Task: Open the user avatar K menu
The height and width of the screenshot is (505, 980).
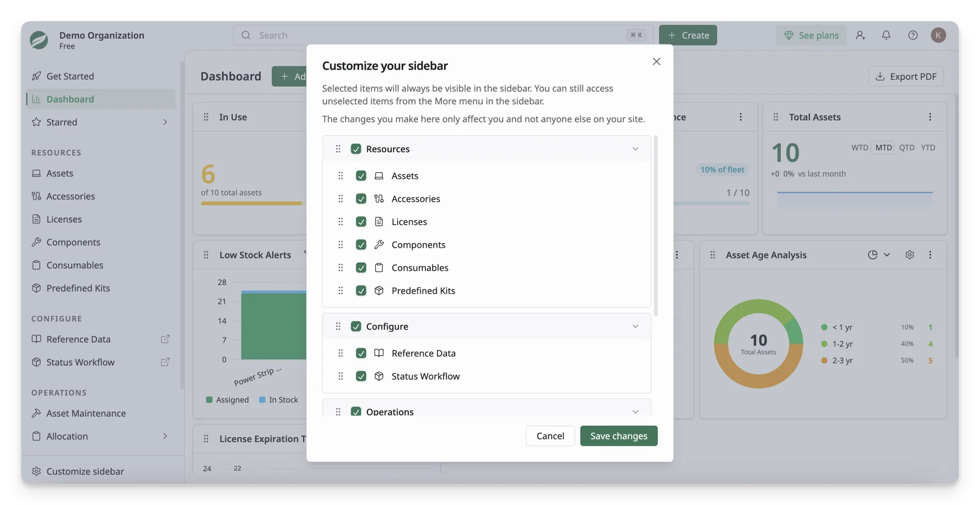Action: click(x=938, y=35)
